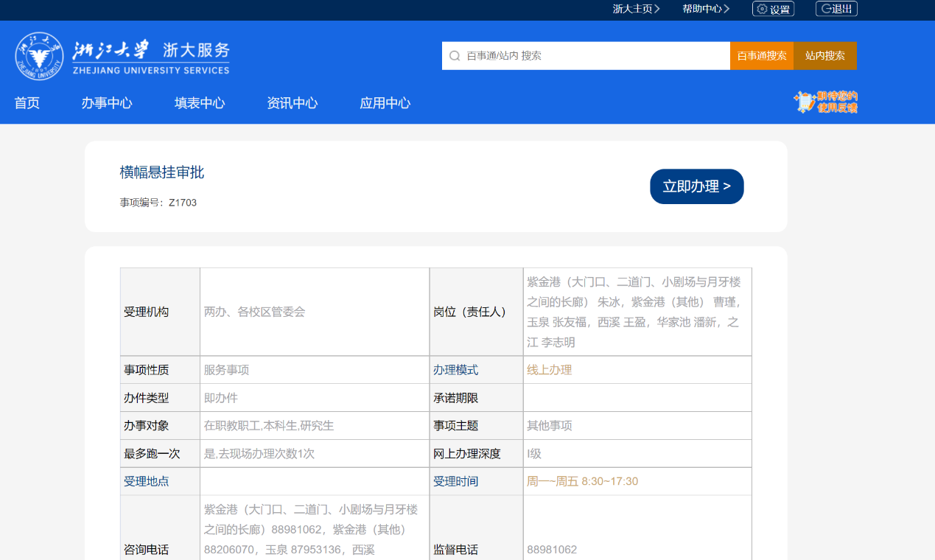
Task: Click the 两办、各校区管委会 cell
Action: 315,312
